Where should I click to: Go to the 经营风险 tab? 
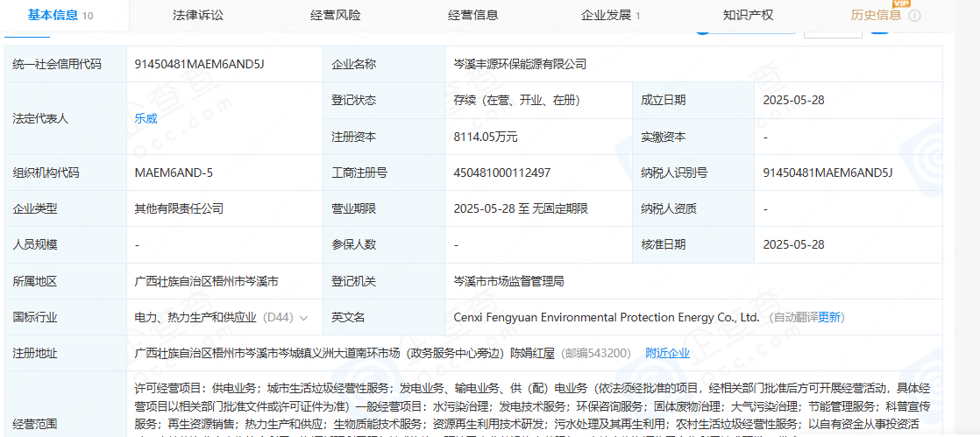[x=336, y=16]
